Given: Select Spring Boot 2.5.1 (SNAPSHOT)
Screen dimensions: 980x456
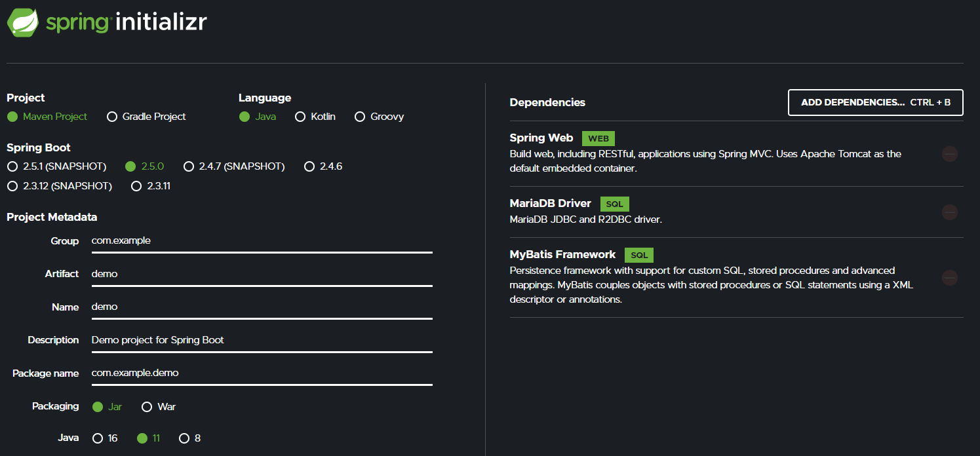Looking at the screenshot, I should (x=56, y=166).
